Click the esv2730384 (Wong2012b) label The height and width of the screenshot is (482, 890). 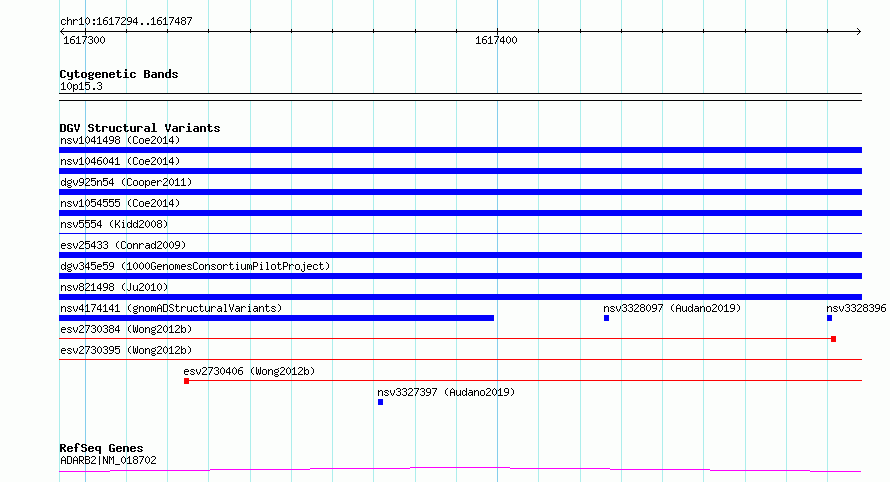tap(126, 329)
